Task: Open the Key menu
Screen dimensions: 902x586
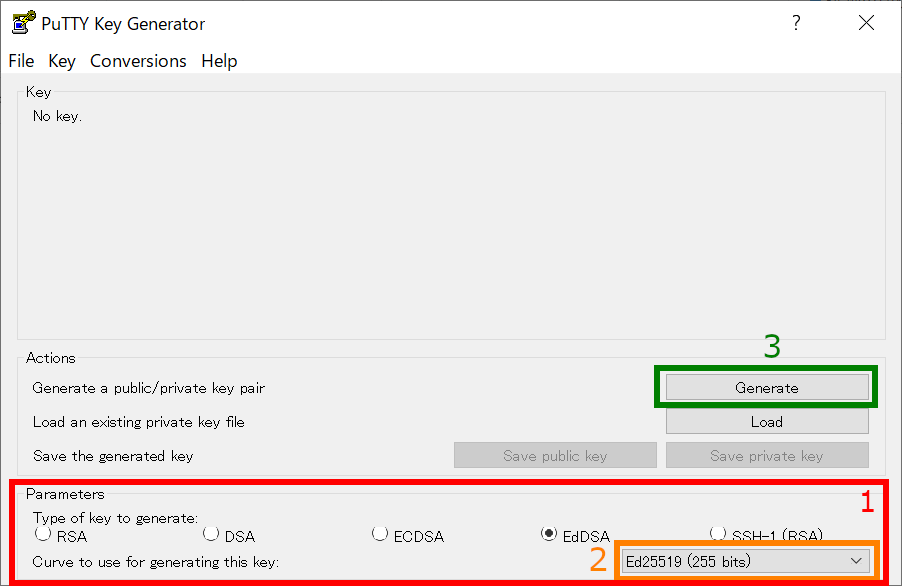Action: (x=62, y=61)
